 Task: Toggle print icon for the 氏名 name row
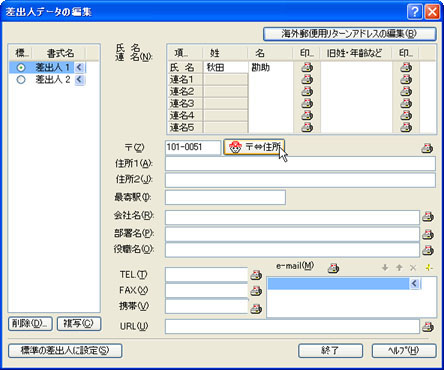[x=307, y=67]
